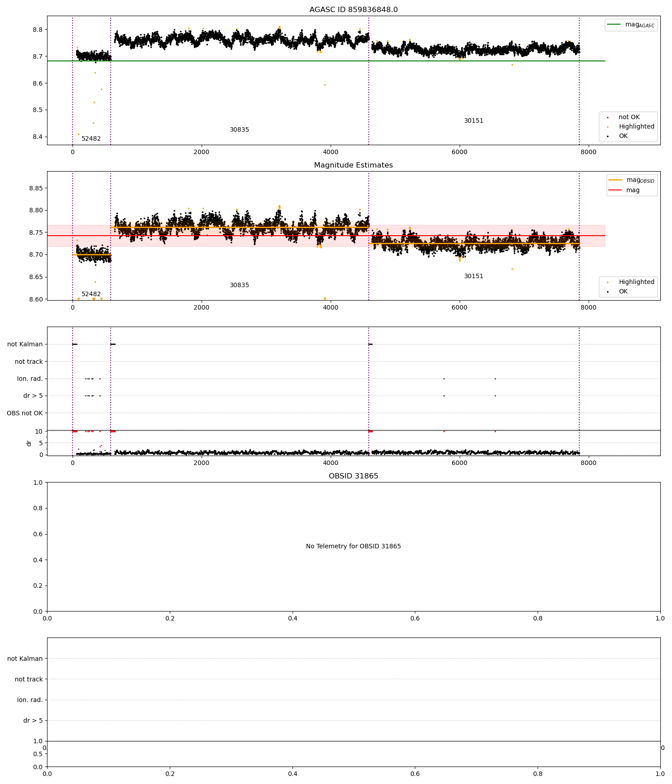This screenshot has height=784, width=672.
Task: Click 'not Kalman' label in the bottom plot
Action: (25, 659)
